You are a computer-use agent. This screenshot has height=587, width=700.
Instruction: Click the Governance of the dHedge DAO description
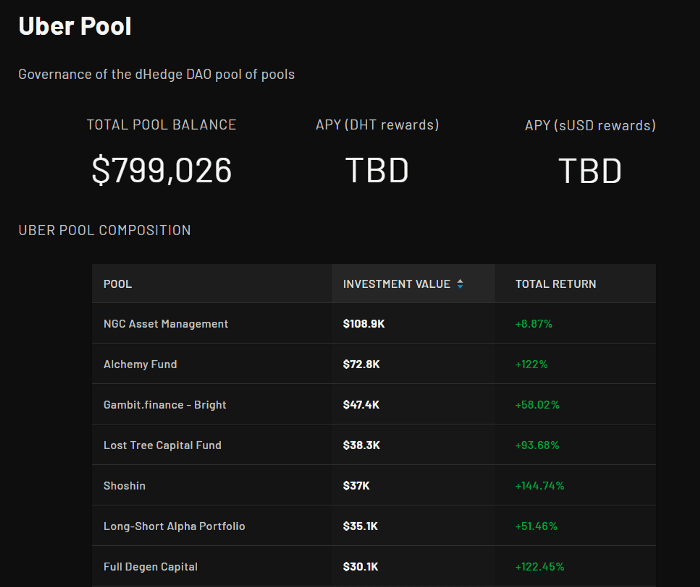click(156, 74)
